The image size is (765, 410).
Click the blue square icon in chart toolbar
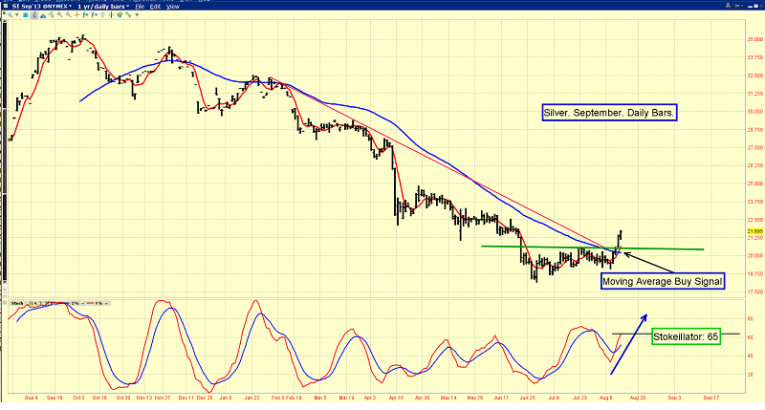(x=25, y=15)
